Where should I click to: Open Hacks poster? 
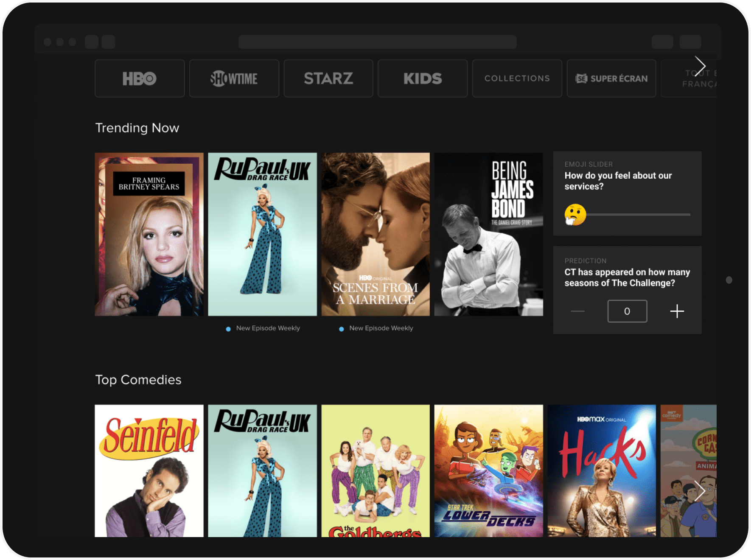[602, 471]
